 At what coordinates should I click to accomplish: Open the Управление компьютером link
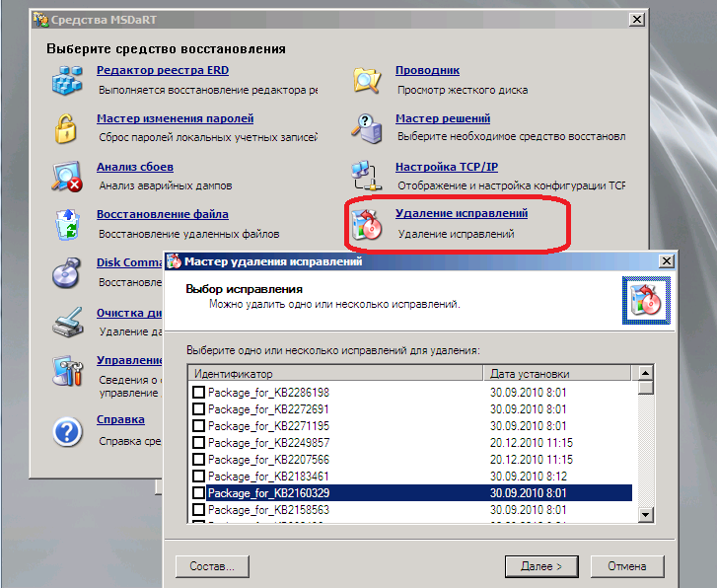point(129,360)
